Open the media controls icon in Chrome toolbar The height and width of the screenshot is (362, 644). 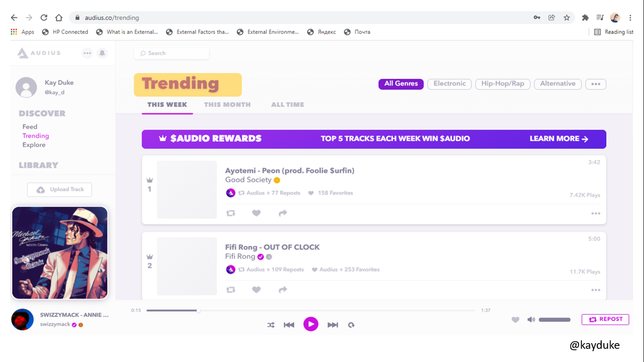(x=600, y=18)
